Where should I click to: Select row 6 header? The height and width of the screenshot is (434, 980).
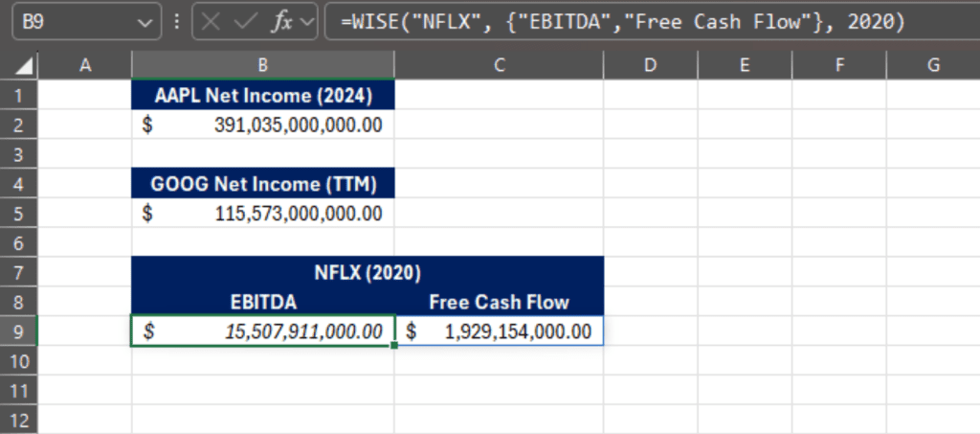tap(19, 242)
